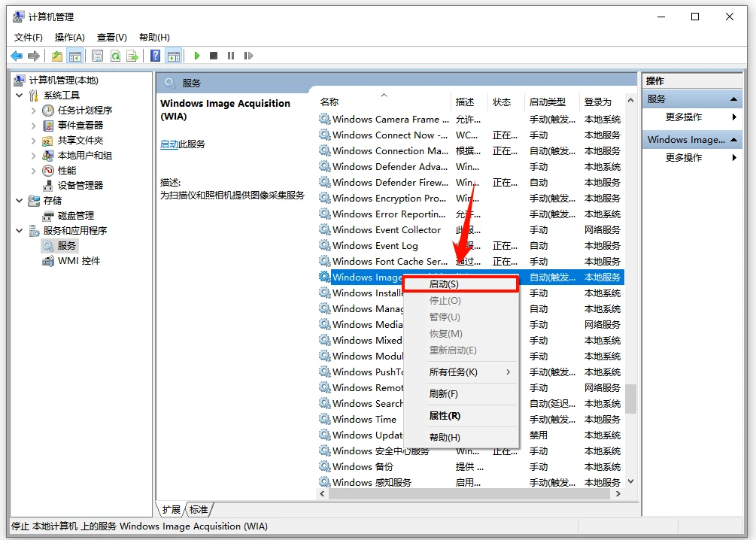Click the green Refresh toolbar icon
Viewport: 756px width, 540px height.
click(115, 56)
